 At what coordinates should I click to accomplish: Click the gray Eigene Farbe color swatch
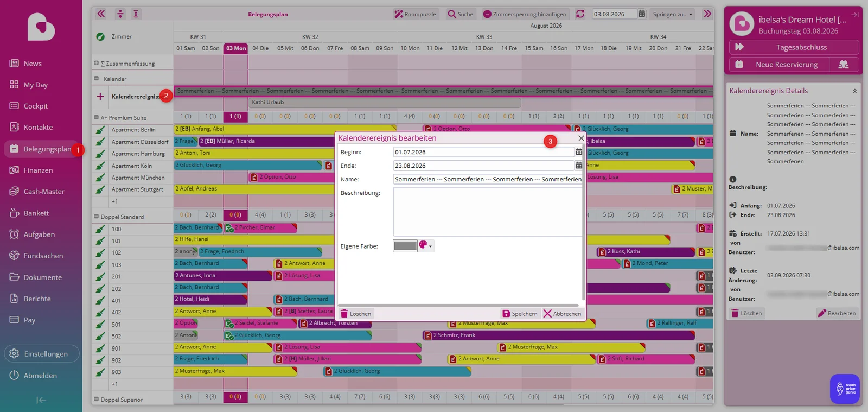[x=405, y=246]
